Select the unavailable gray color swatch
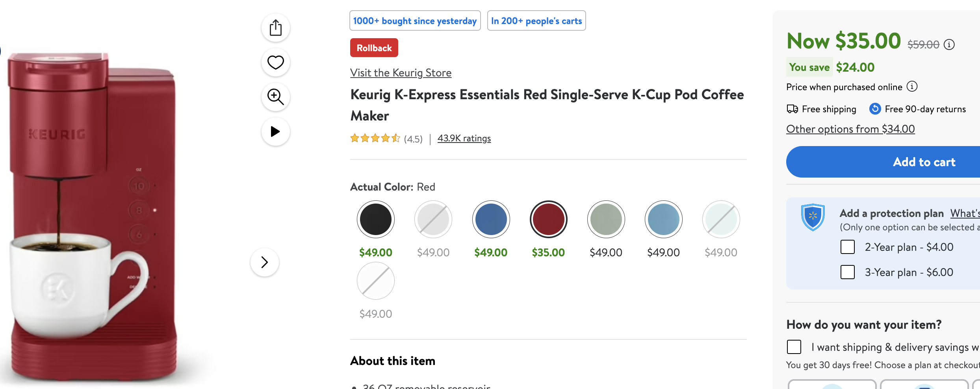The width and height of the screenshot is (980, 389). (x=433, y=219)
